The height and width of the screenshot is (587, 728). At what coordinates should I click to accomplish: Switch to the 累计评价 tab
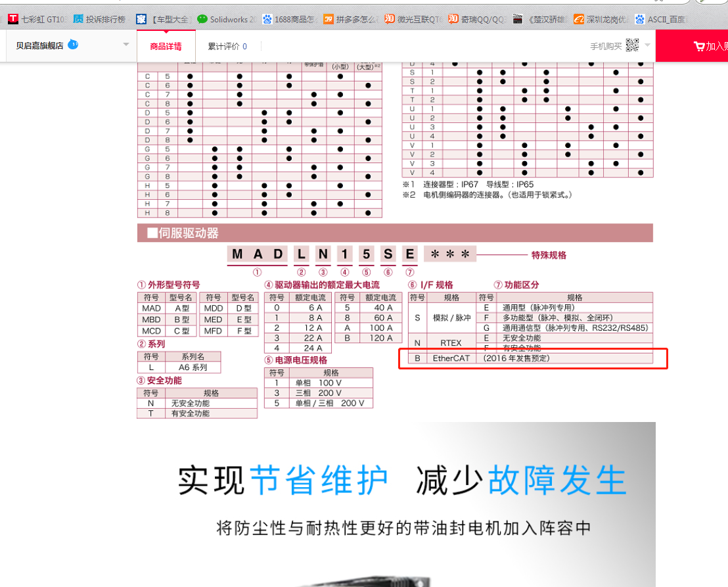pos(227,47)
